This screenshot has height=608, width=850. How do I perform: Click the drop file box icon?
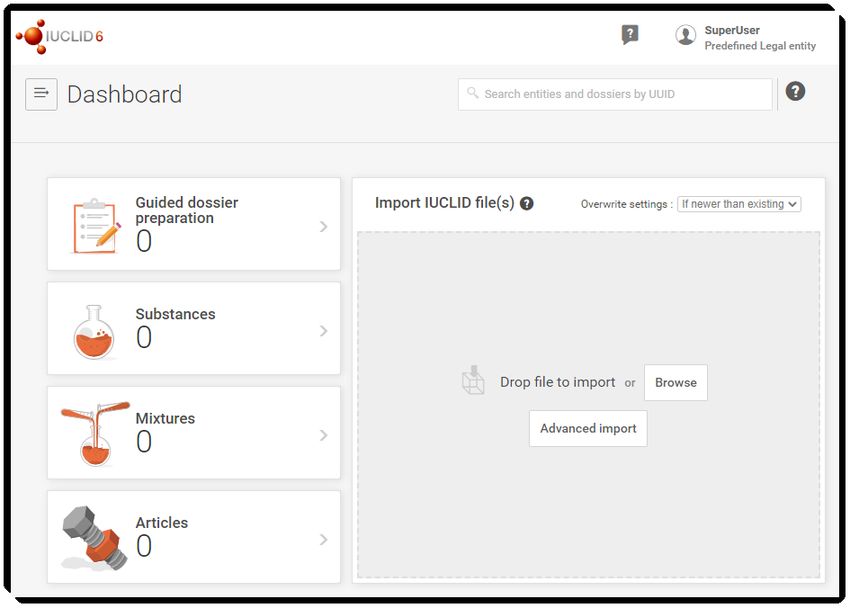click(x=473, y=380)
